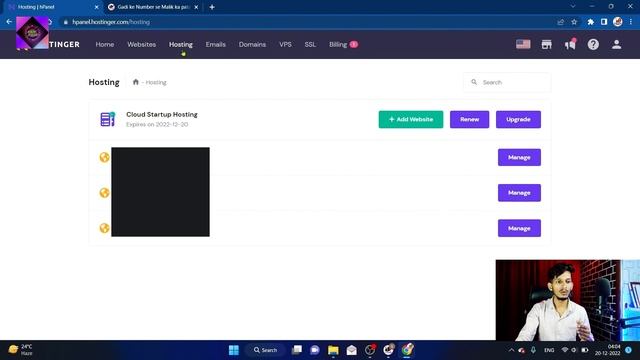Open a new browser tab
The image size is (640, 360).
tap(212, 7)
